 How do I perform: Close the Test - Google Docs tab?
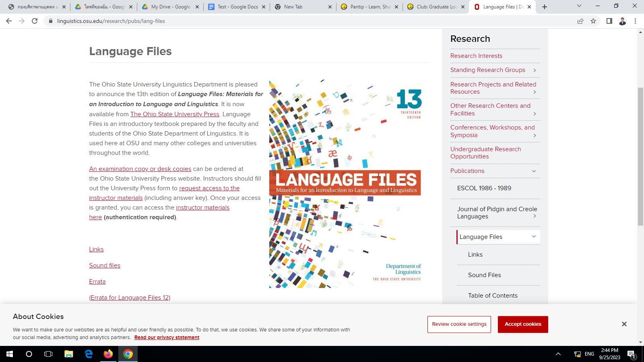click(x=264, y=7)
